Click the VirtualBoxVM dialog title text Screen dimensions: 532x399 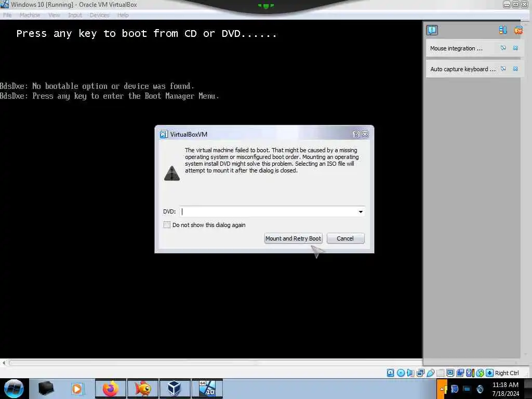(189, 135)
